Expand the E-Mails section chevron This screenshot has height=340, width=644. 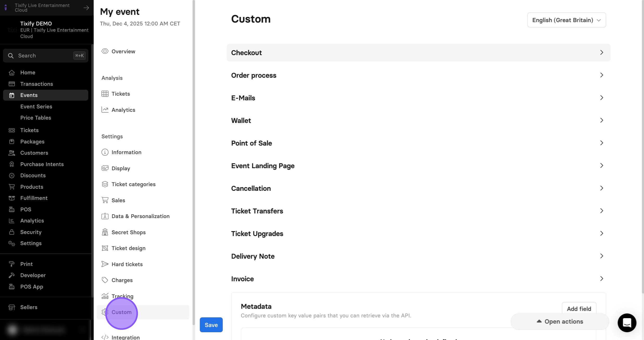(602, 98)
